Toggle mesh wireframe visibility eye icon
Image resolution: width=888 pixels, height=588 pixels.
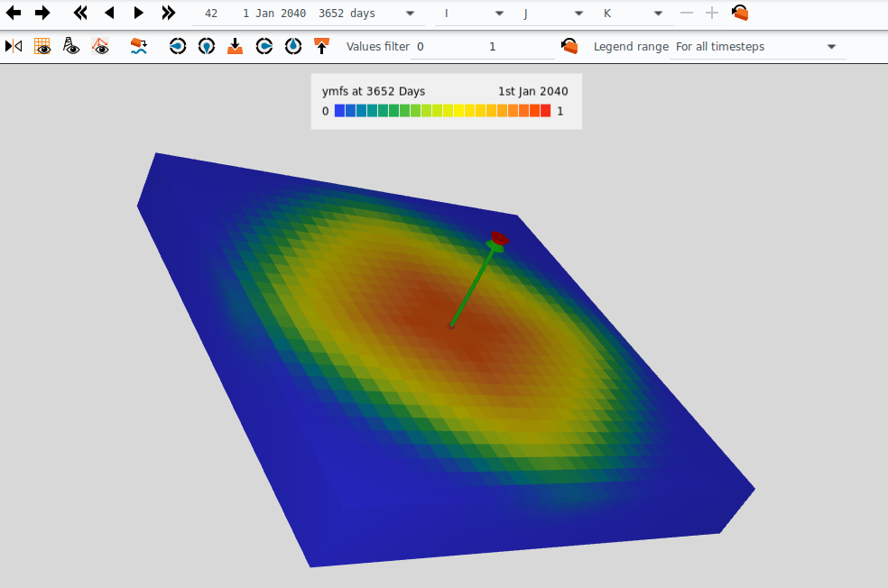pos(100,46)
